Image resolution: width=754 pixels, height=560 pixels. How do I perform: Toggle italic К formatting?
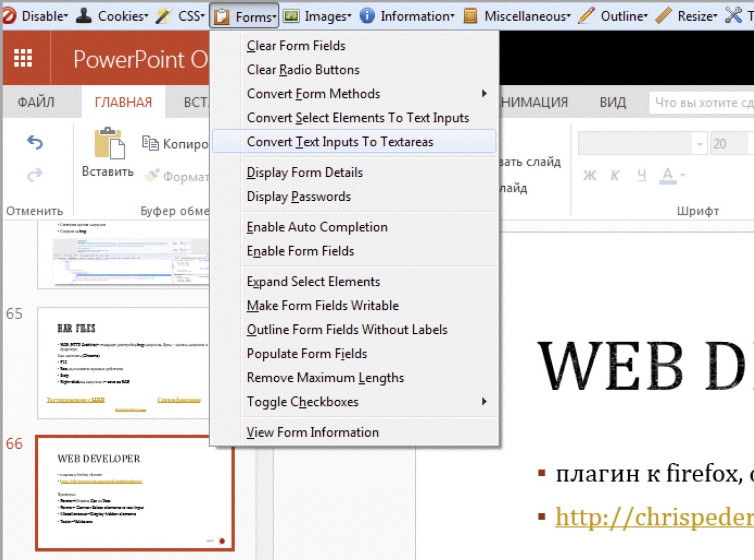click(x=615, y=175)
